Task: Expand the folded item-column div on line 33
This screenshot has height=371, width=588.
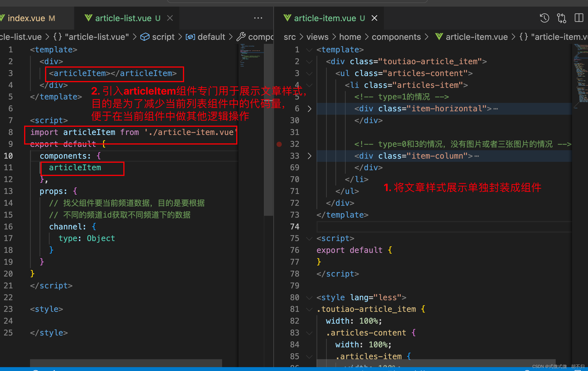Action: (309, 156)
